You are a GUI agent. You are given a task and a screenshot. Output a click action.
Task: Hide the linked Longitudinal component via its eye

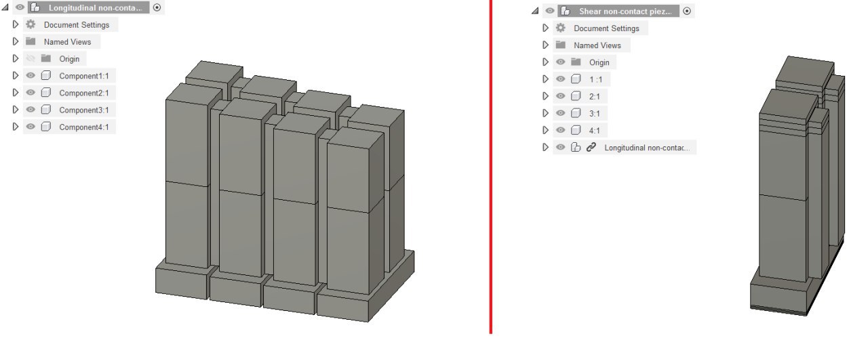coord(560,147)
